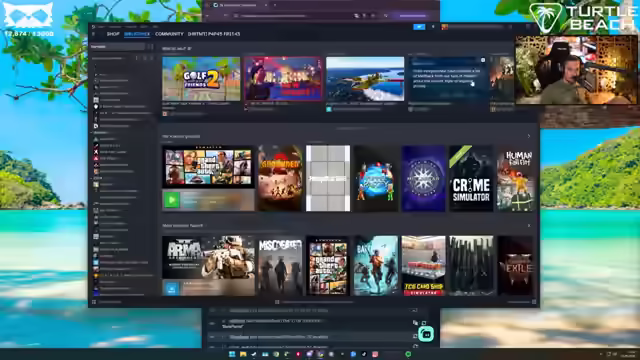Switch to the COMMUNITY tab

pyautogui.click(x=169, y=34)
